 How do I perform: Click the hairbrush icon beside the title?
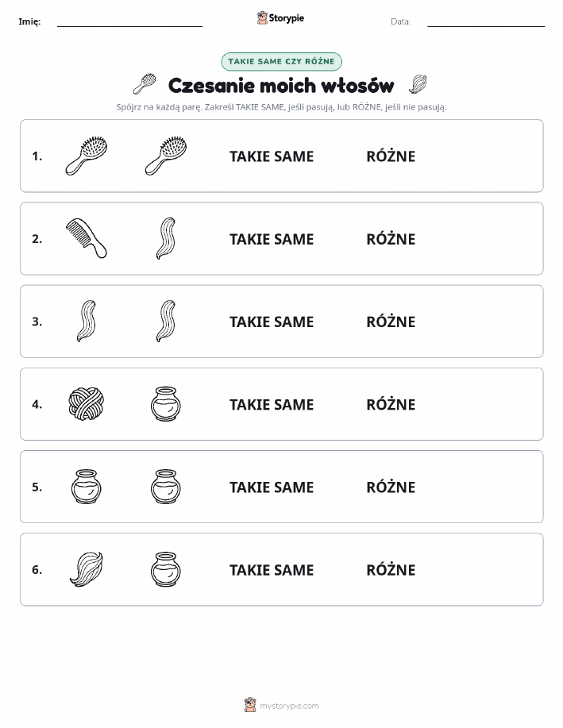pos(145,84)
